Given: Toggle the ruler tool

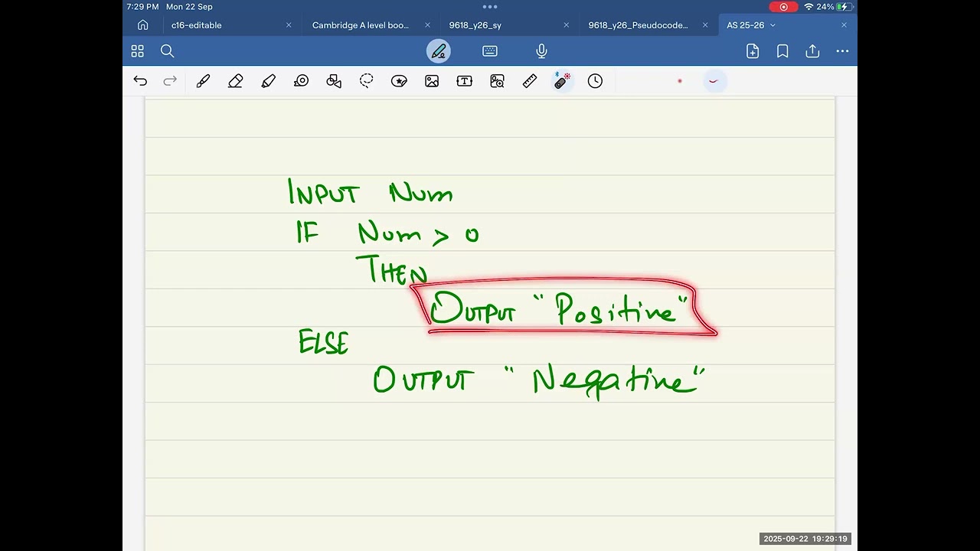Looking at the screenshot, I should click(530, 81).
